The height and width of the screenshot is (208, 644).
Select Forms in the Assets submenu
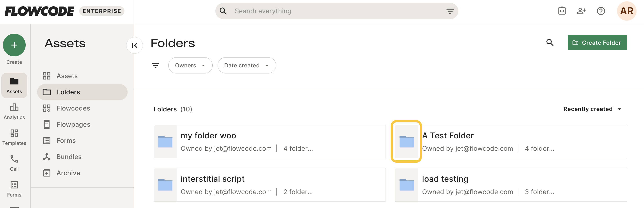pyautogui.click(x=82, y=141)
